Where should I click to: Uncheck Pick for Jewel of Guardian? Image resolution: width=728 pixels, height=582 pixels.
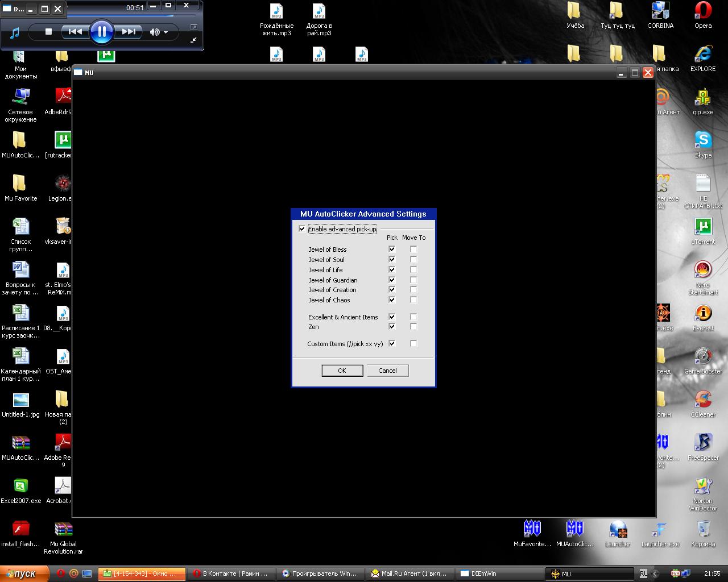[x=392, y=280]
